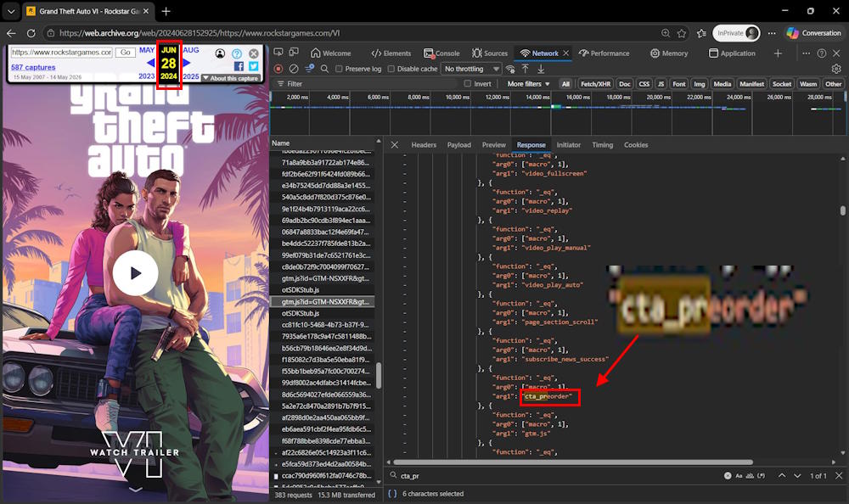The image size is (849, 504).
Task: Enable Disable cache checkbox
Action: click(x=391, y=69)
